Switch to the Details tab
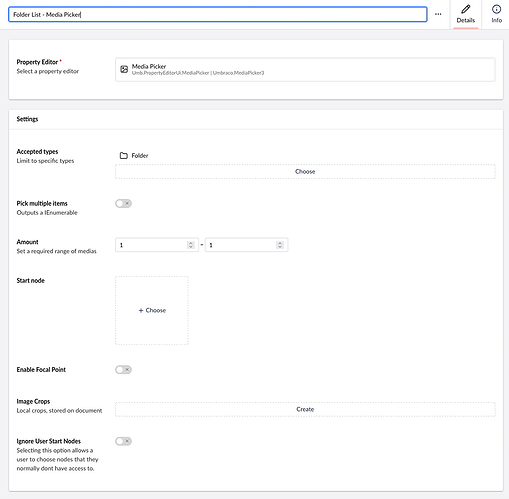 (466, 15)
